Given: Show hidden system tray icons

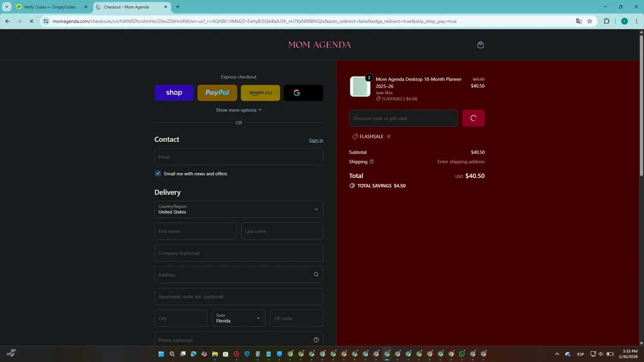Looking at the screenshot, I should 557,354.
